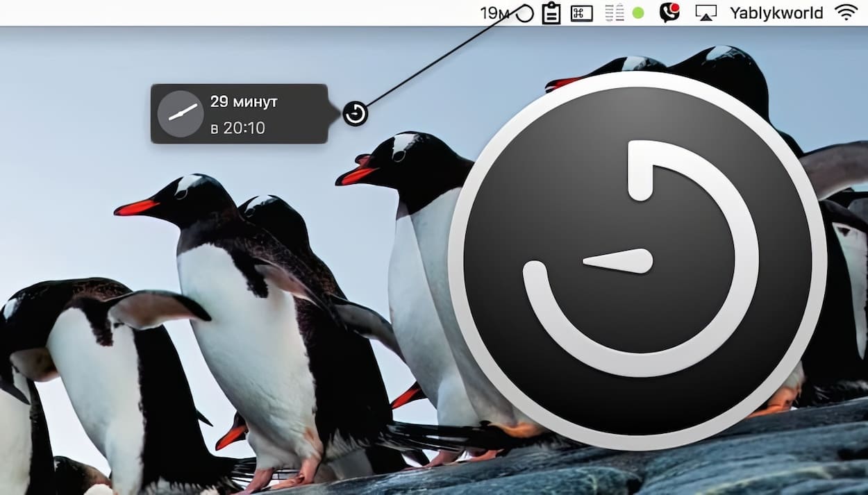Click the black timer string line
868x495 pixels.
437,64
